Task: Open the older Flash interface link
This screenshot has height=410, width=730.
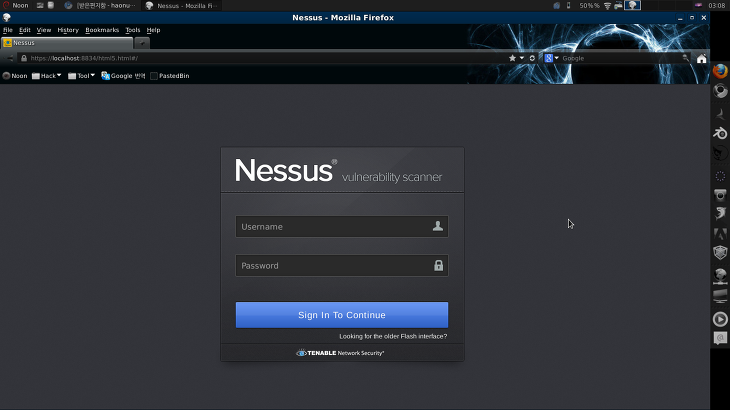Action: [x=393, y=336]
